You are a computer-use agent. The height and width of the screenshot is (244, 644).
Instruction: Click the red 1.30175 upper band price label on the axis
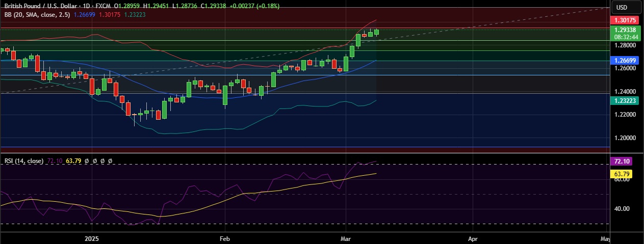[625, 20]
